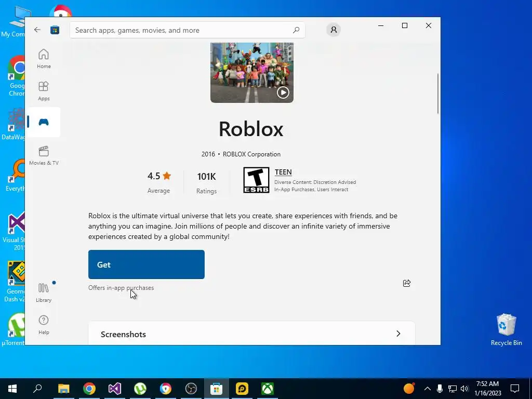Select the Everything search desktop shortcut
The image size is (532, 399).
pyautogui.click(x=15, y=176)
